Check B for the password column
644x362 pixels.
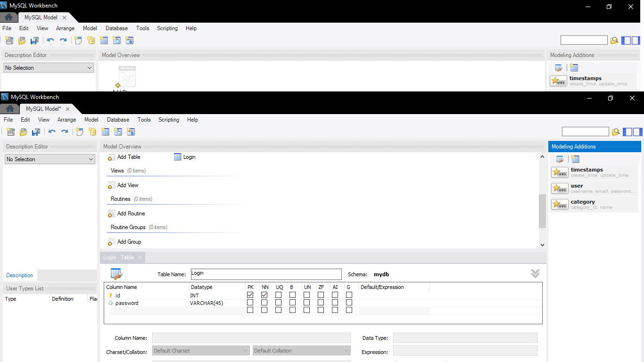point(293,303)
